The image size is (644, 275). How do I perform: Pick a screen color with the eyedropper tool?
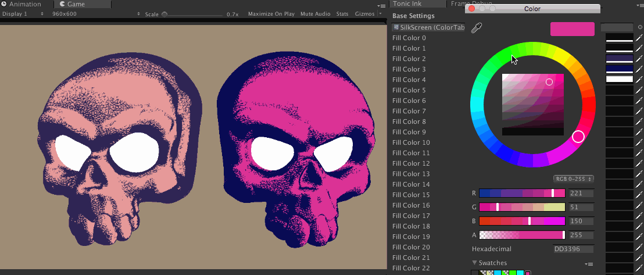(x=477, y=28)
